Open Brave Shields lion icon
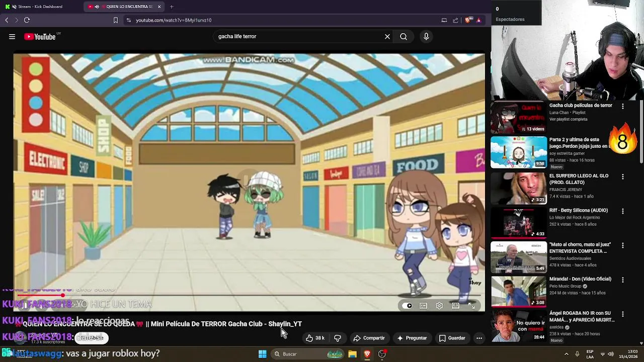Viewport: 644px width, 362px height. [x=468, y=20]
